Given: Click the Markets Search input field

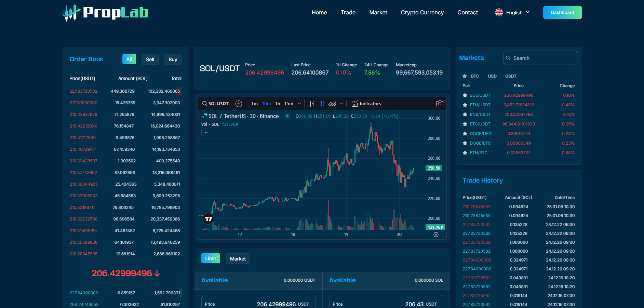Looking at the screenshot, I should coord(544,58).
